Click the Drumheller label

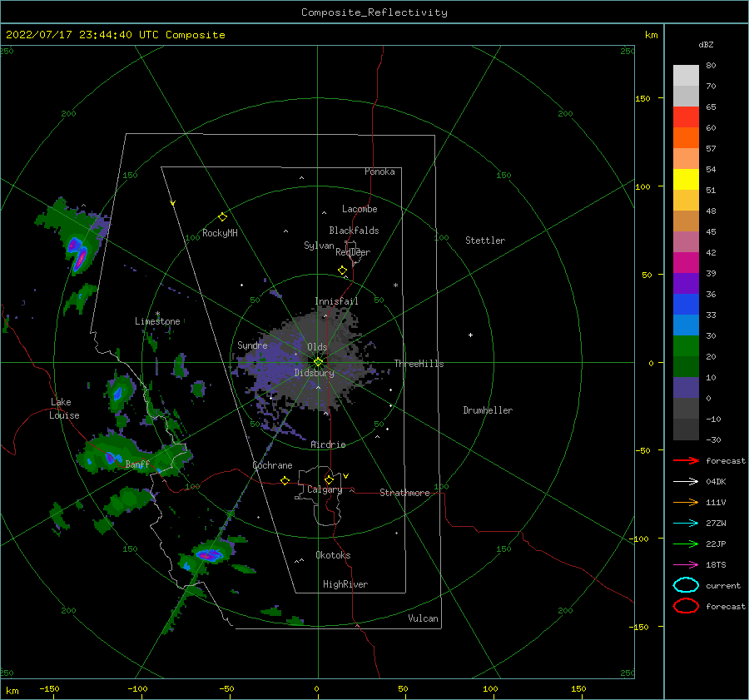pyautogui.click(x=488, y=410)
